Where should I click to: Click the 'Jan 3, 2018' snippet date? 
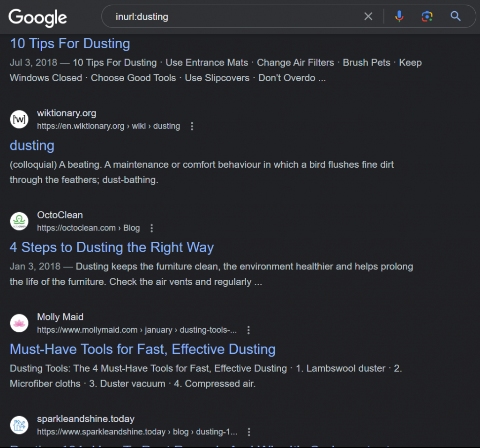tap(35, 266)
